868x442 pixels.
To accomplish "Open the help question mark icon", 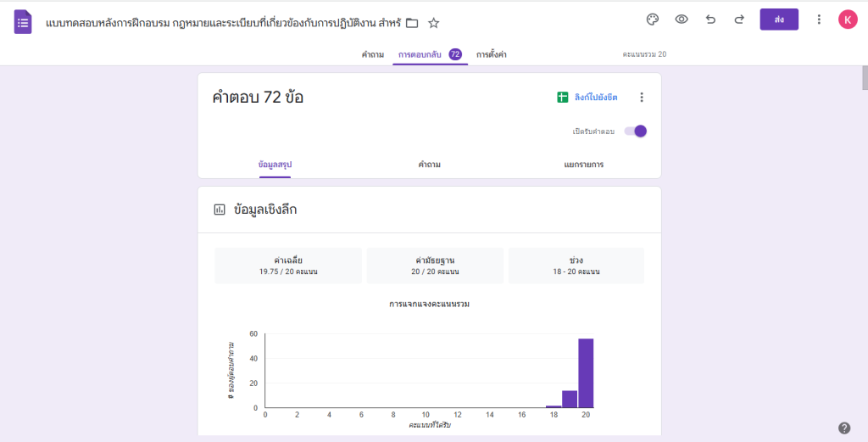I will pyautogui.click(x=844, y=428).
